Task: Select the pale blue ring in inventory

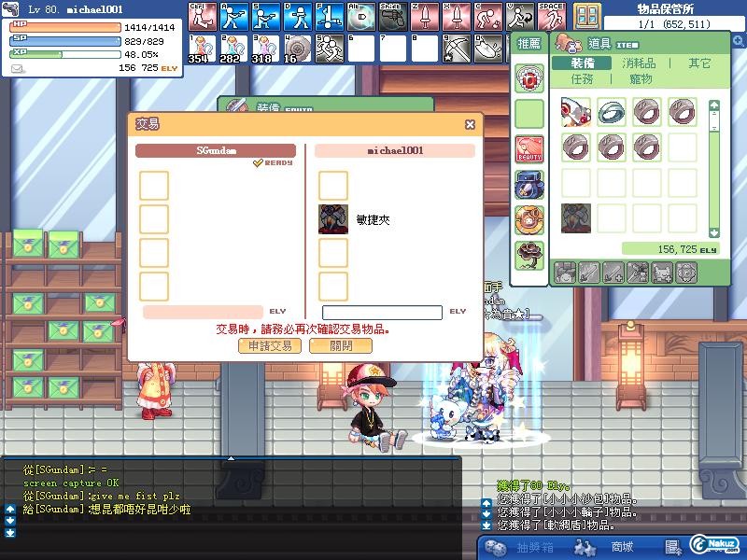Action: point(612,112)
